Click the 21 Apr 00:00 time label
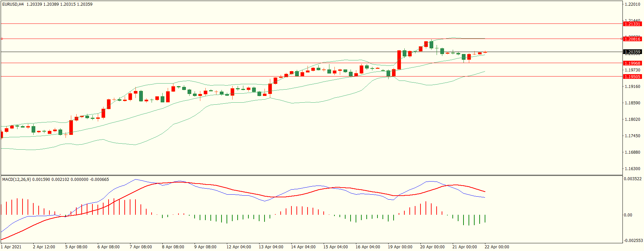The height and width of the screenshot is (251, 644). point(465,247)
